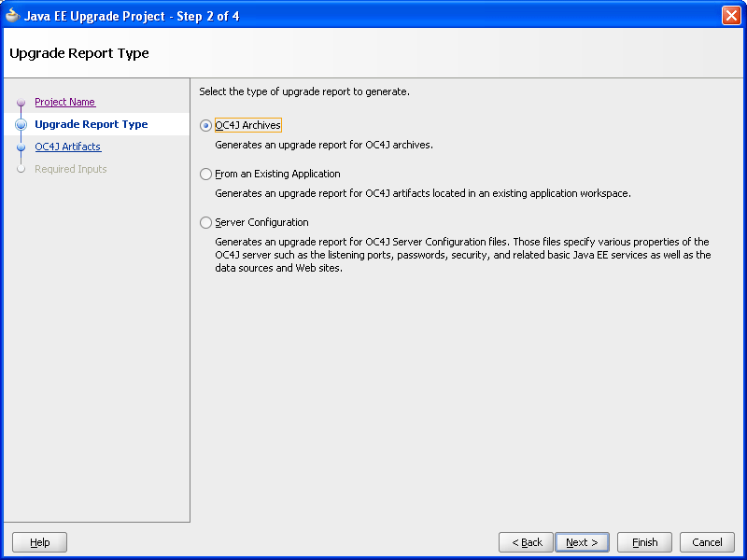
Task: Click the Server Configuration description paragraph
Action: (x=462, y=255)
